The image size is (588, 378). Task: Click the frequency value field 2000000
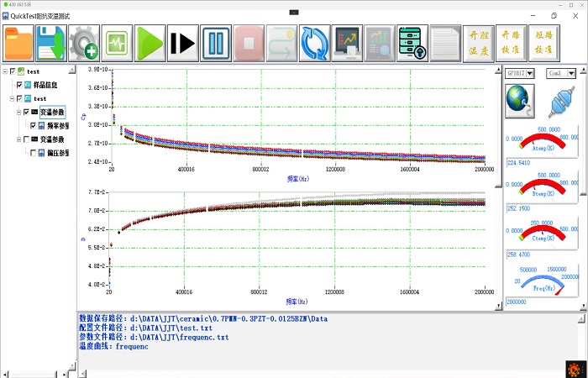(541, 302)
